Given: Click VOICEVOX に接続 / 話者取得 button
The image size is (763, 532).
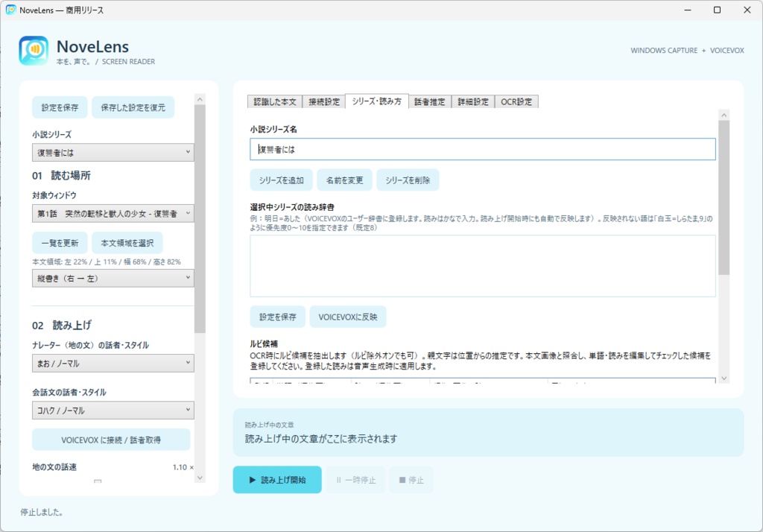Looking at the screenshot, I should [111, 440].
